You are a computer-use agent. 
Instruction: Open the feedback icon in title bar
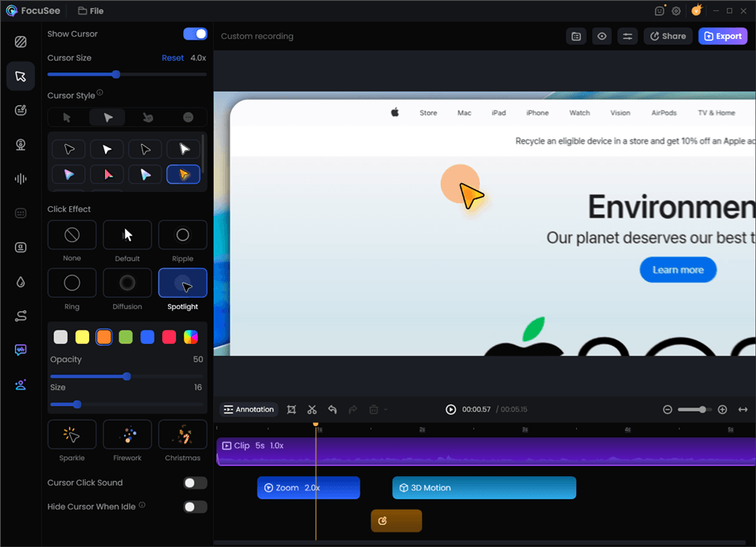[660, 10]
